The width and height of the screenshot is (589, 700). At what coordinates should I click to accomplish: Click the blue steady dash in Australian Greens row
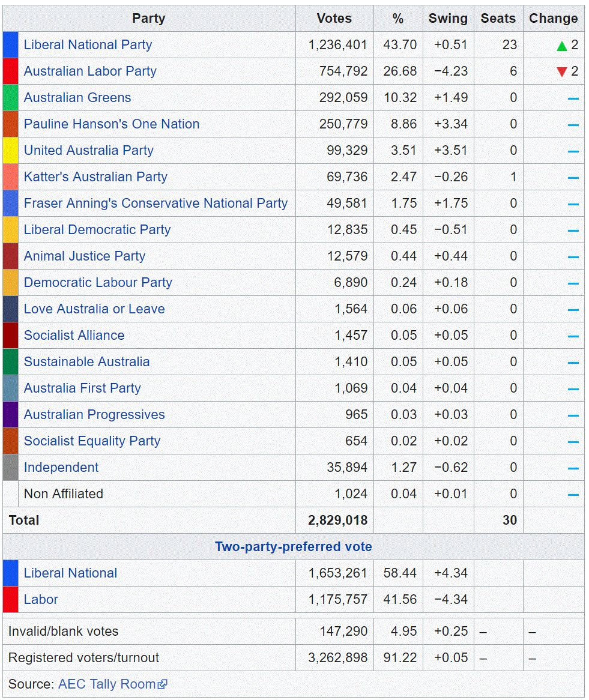tap(573, 98)
